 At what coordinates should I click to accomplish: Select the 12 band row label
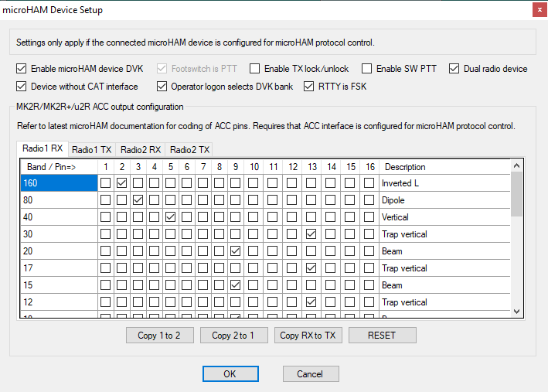point(59,302)
